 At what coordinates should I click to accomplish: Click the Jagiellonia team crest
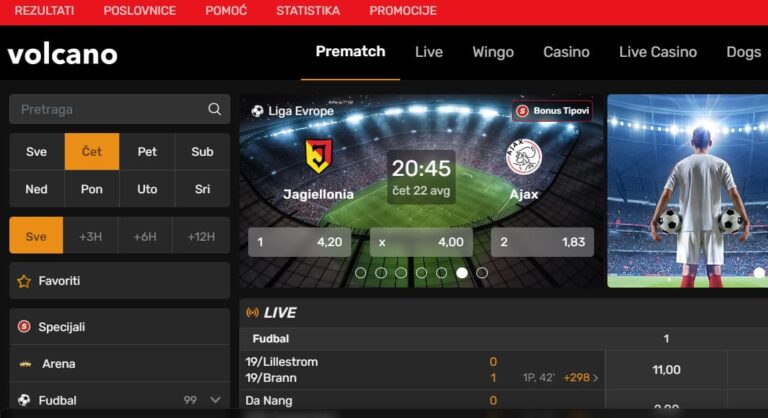(x=318, y=156)
